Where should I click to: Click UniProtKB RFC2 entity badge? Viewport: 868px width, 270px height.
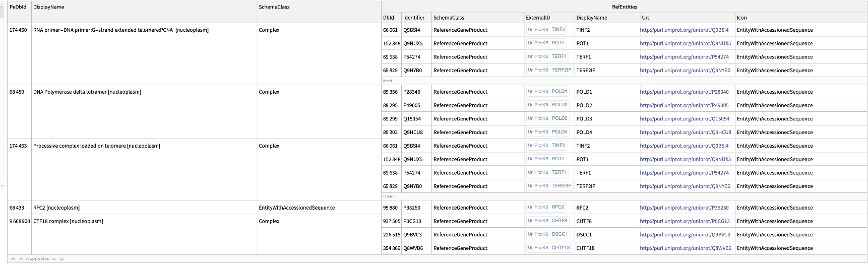[x=546, y=208]
